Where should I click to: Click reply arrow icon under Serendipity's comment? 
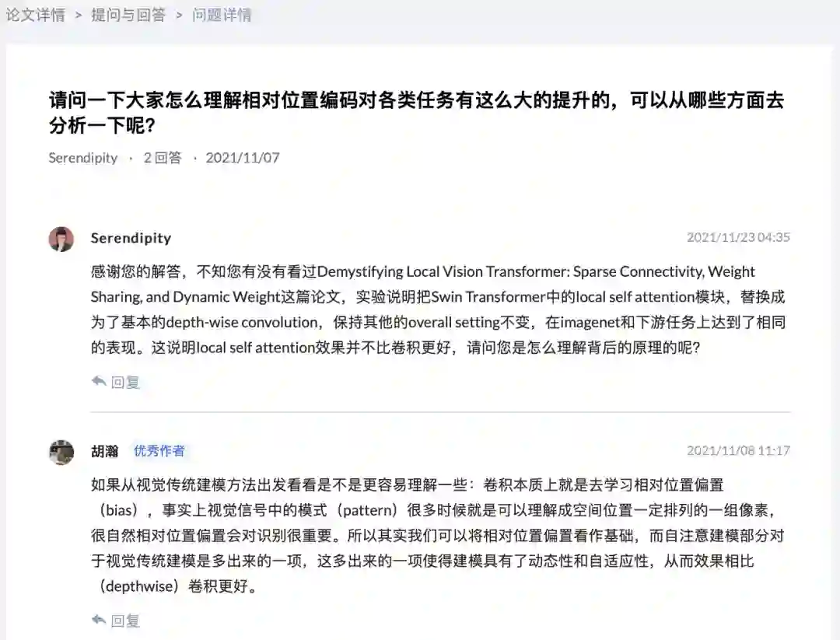click(99, 382)
